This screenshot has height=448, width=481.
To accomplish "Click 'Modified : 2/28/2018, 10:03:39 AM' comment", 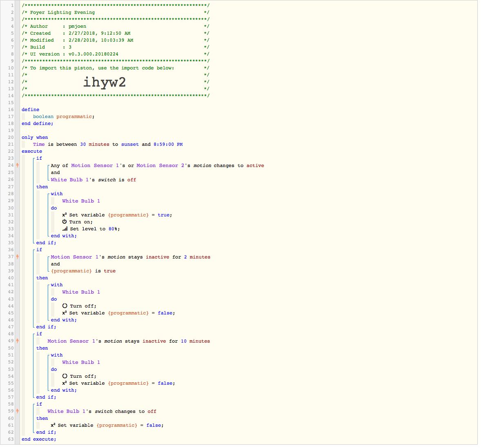I will (82, 40).
